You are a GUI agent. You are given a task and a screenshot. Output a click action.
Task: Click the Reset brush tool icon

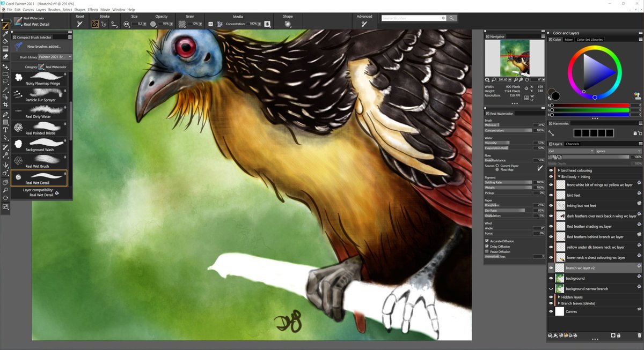tap(80, 24)
